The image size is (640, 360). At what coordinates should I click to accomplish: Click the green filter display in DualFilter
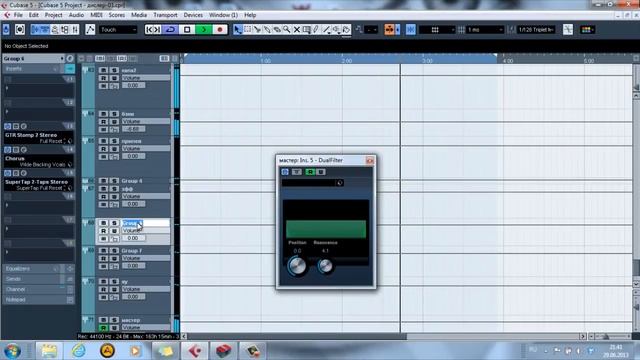326,229
